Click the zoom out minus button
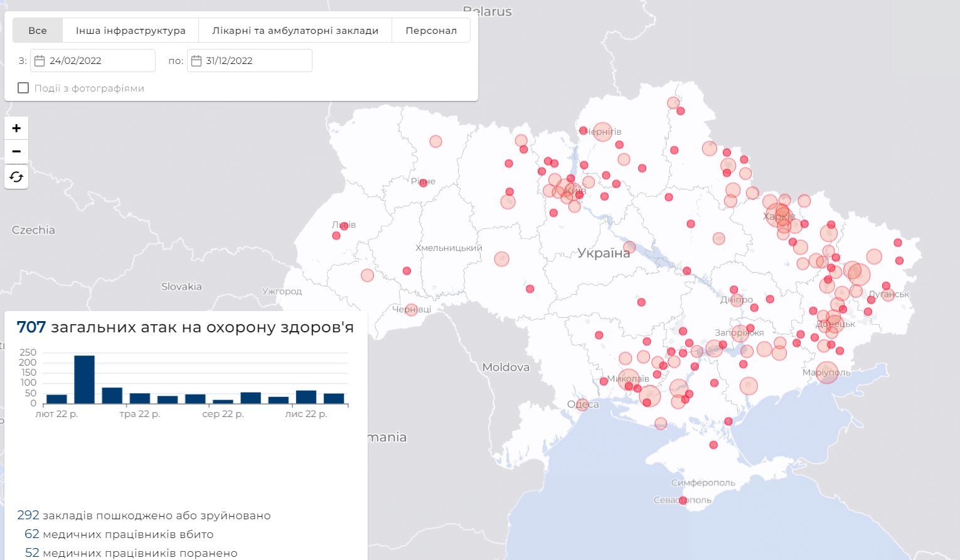The width and height of the screenshot is (960, 560). (16, 152)
